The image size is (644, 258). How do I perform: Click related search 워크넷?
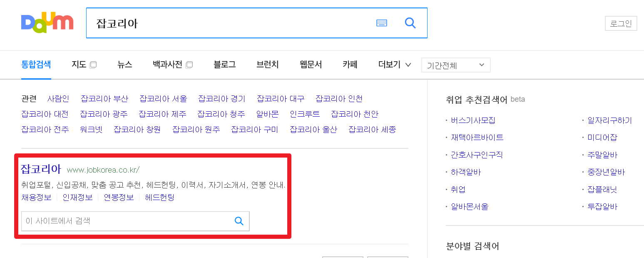[x=91, y=130]
